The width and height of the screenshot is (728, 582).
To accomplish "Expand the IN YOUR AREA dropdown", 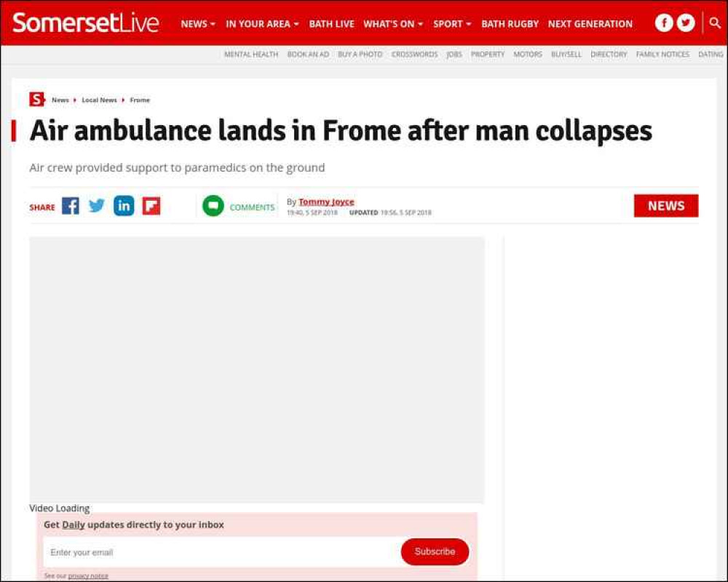I will pos(262,24).
